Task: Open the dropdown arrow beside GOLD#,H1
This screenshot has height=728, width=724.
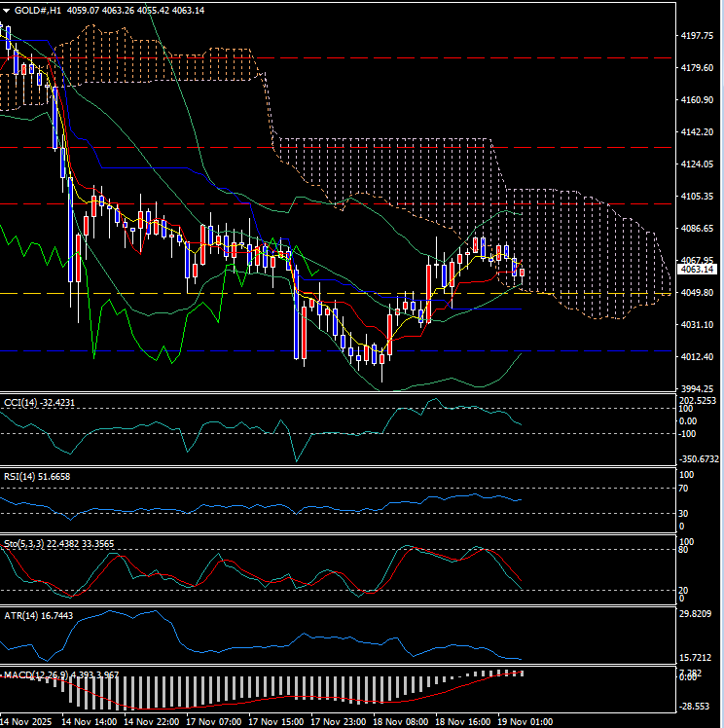Action: coord(6,9)
